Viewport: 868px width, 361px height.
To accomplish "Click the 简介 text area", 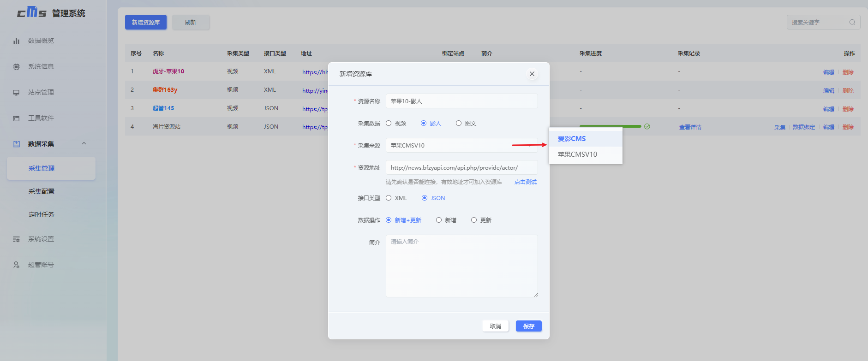I will (462, 266).
